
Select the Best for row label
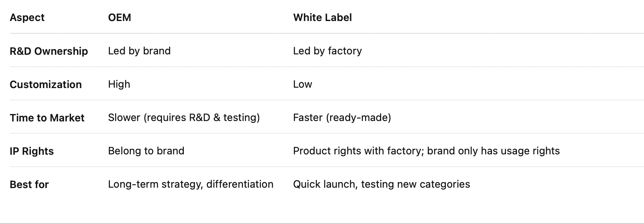tap(29, 185)
